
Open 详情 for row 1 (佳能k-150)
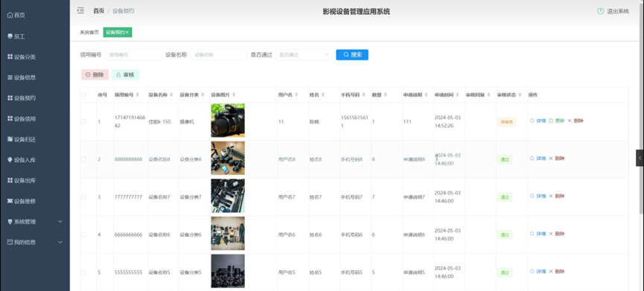[538, 121]
